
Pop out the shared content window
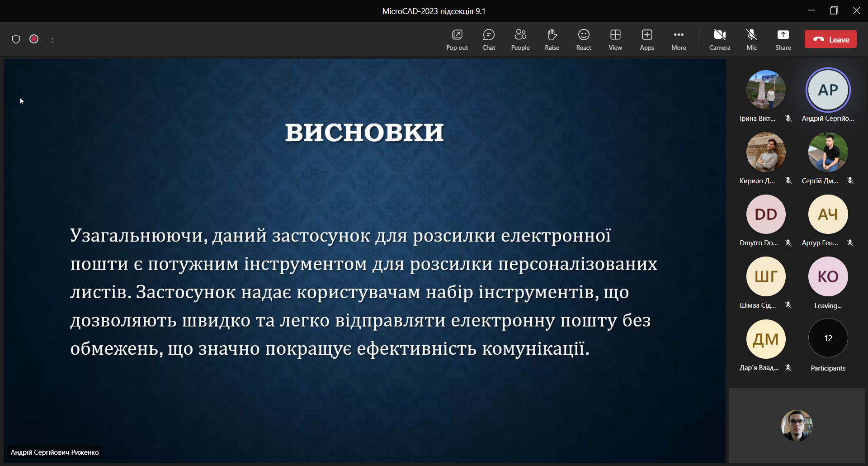[457, 39]
